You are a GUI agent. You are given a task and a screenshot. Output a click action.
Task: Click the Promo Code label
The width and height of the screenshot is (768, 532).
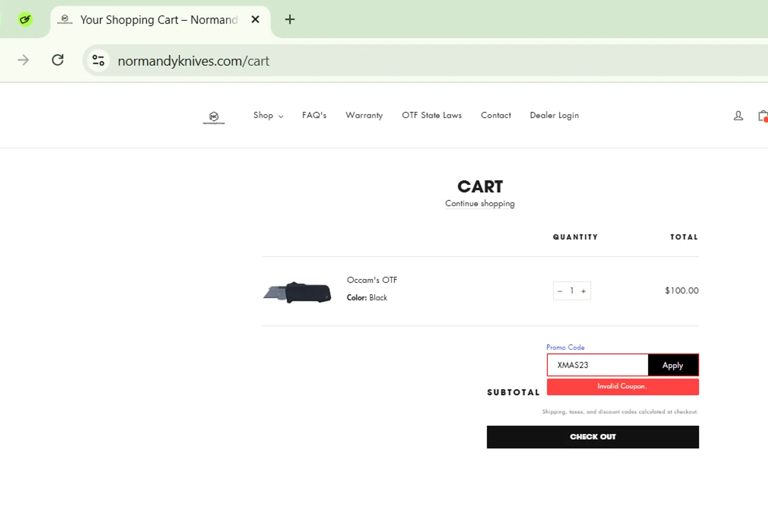tap(565, 347)
